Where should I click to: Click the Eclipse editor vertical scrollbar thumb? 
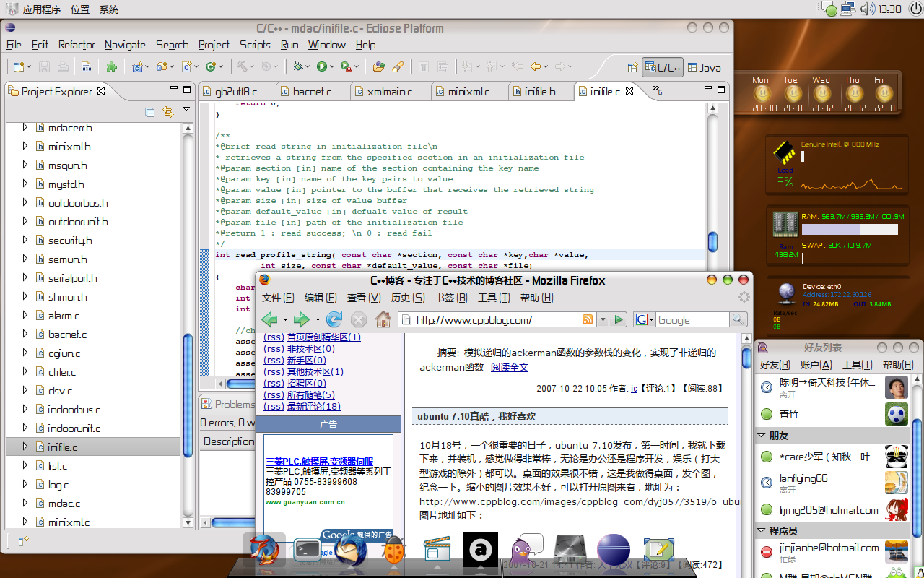click(x=712, y=241)
